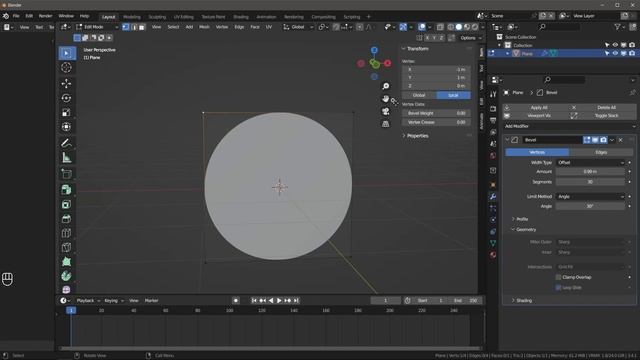The image size is (640, 360).
Task: Select the Add Cube tool
Action: point(66,173)
